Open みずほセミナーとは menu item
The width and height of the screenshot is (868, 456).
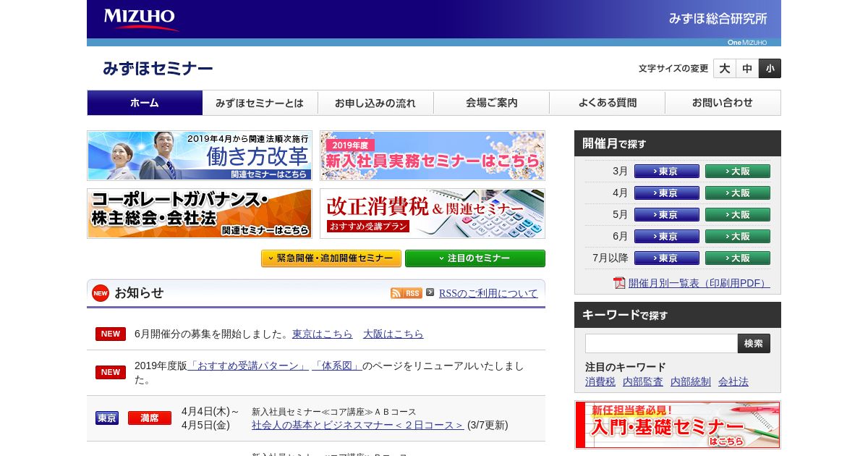click(x=260, y=103)
